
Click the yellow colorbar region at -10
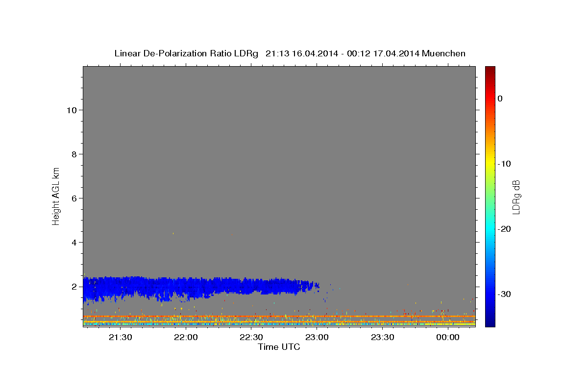tap(490, 164)
